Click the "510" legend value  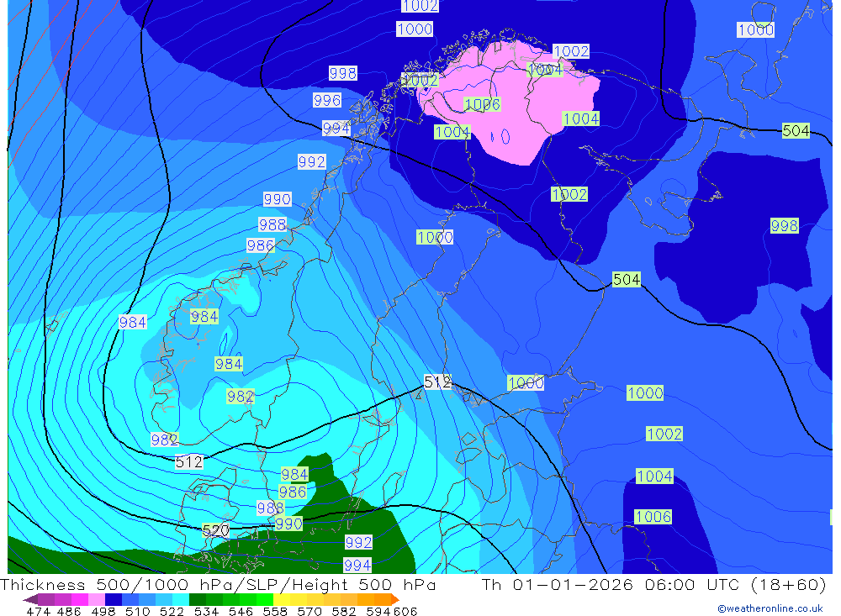138,611
